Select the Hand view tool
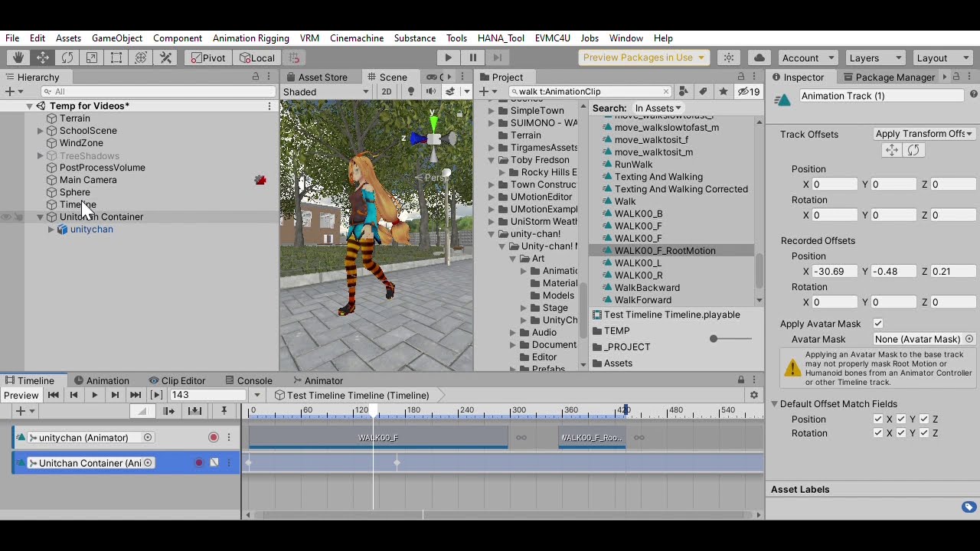980x551 pixels. pyautogui.click(x=18, y=57)
